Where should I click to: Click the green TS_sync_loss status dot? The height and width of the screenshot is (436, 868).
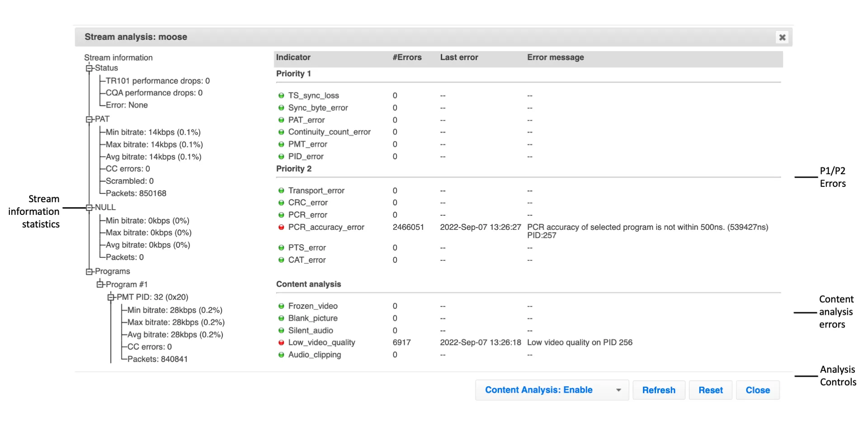click(x=281, y=95)
